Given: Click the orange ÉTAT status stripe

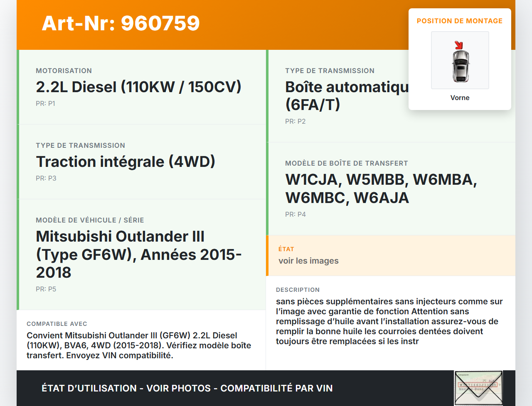Looking at the screenshot, I should 267,255.
